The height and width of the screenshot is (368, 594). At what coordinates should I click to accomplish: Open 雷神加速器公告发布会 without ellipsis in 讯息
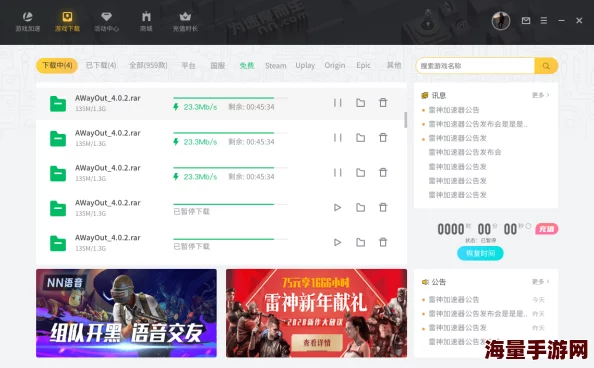tap(465, 152)
